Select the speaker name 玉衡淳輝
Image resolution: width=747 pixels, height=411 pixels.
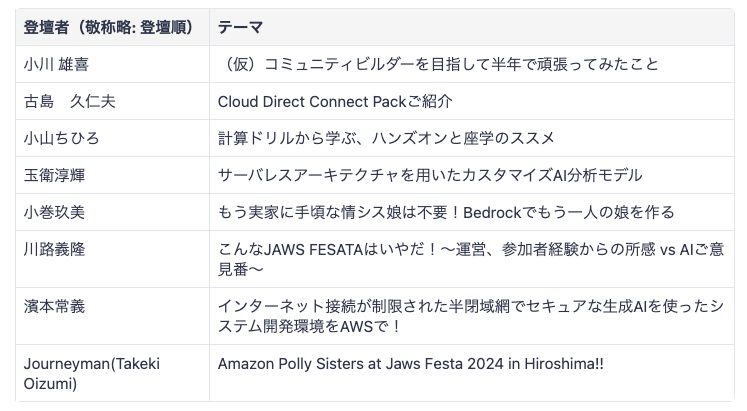[54, 175]
